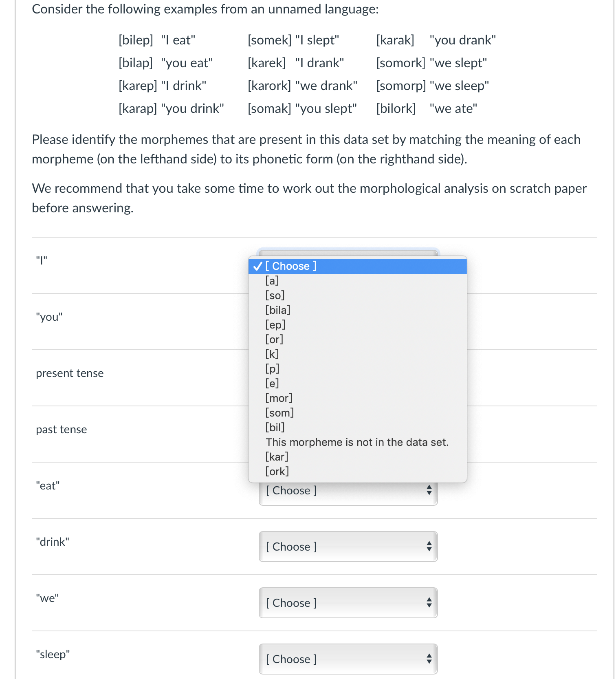Select the [so] option in dropdown
The height and width of the screenshot is (679, 616).
(357, 295)
